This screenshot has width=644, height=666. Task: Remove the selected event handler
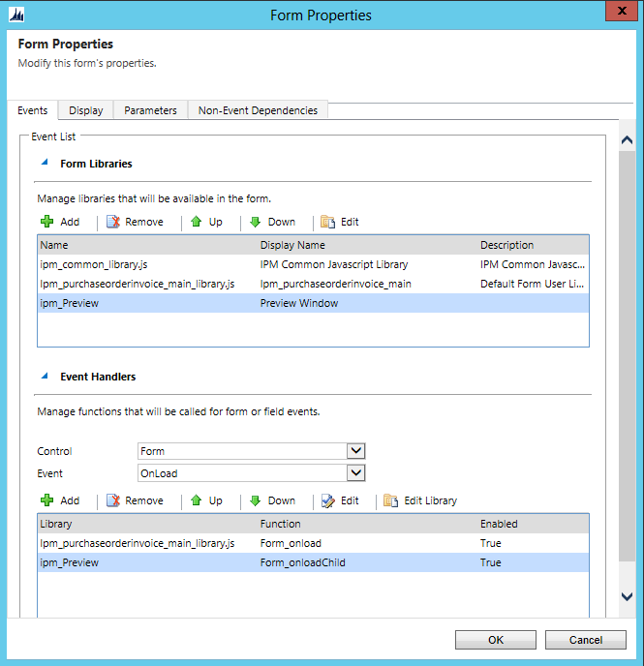(x=134, y=500)
